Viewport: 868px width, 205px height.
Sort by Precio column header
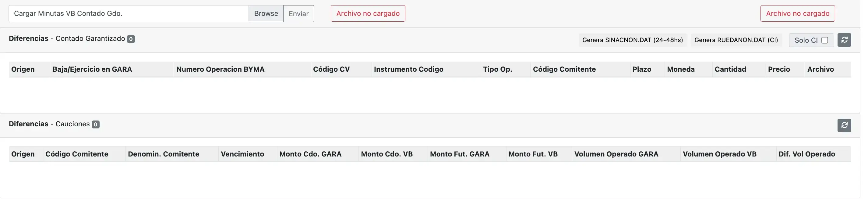pyautogui.click(x=779, y=70)
